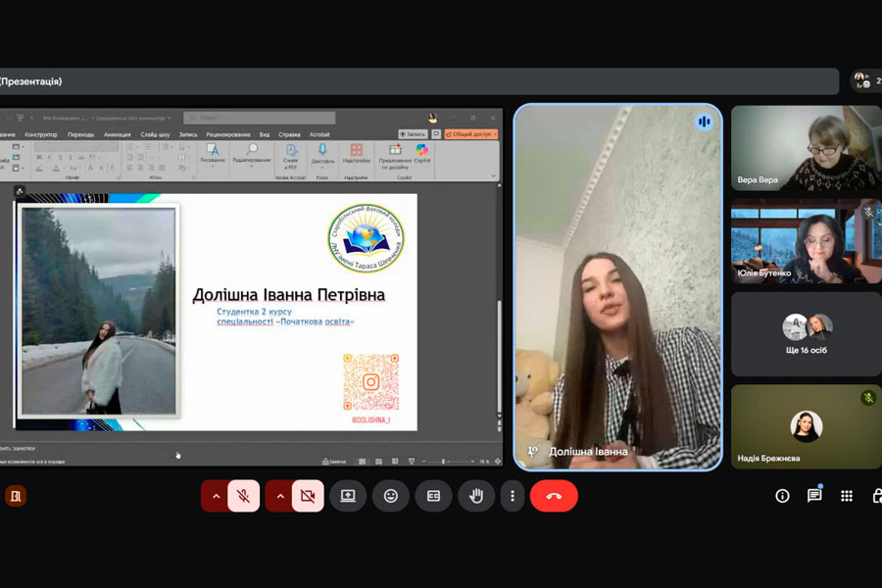Screen dimensions: 882x588
Task: Open the Рисование drawing tool
Action: click(213, 155)
